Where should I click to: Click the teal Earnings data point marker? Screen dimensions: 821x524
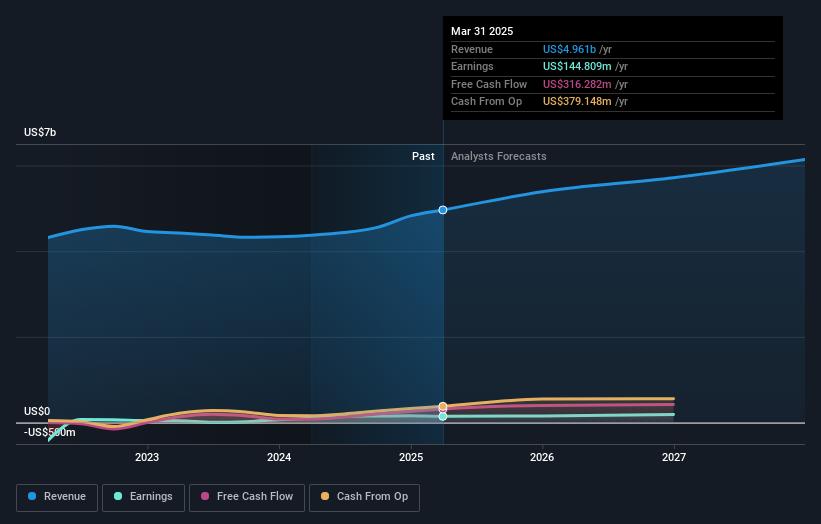point(443,417)
